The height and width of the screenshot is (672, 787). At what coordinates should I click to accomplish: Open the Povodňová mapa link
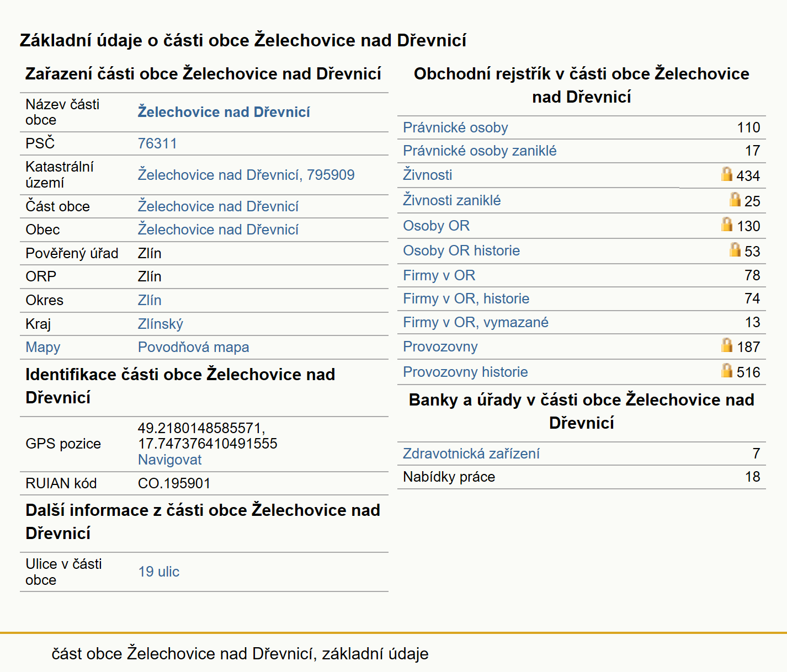193,347
